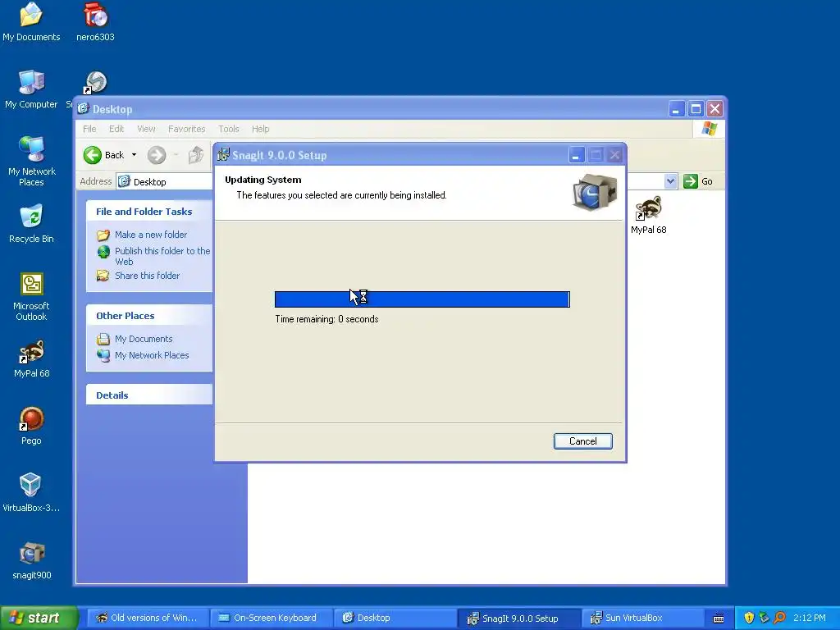The image size is (840, 630).
Task: Switch to On-Screen Keyboard taskbar item
Action: 270,618
